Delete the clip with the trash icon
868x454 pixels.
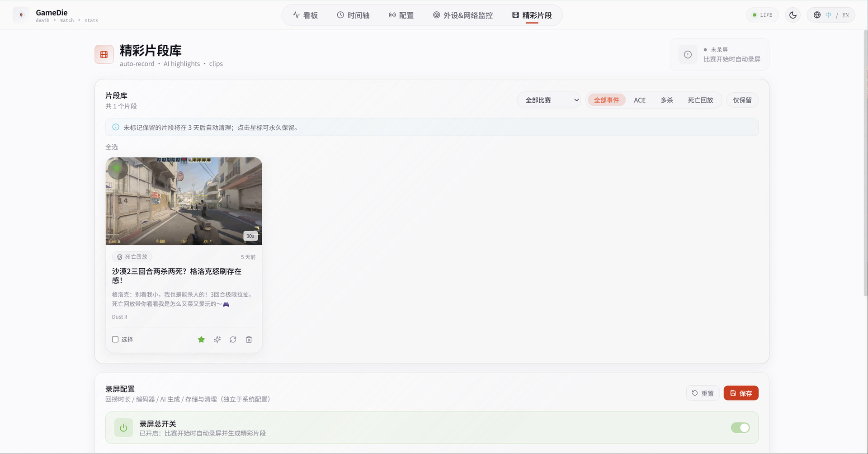point(249,340)
